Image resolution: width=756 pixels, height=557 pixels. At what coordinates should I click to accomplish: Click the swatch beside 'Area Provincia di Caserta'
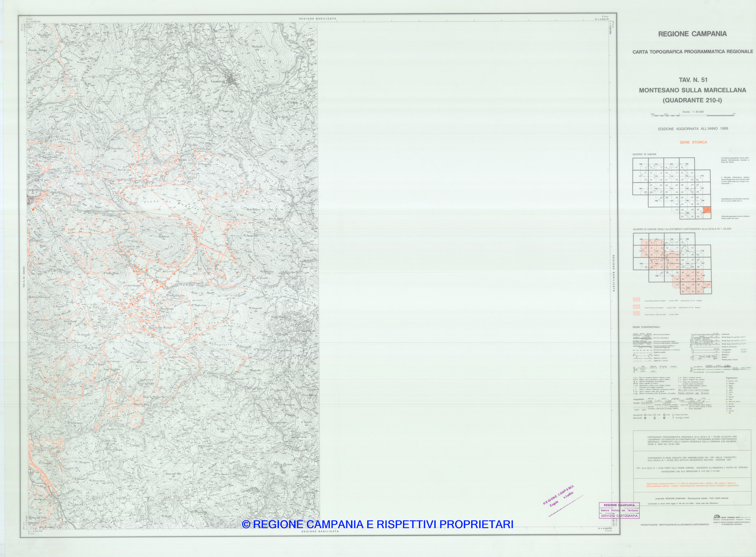tap(636, 307)
